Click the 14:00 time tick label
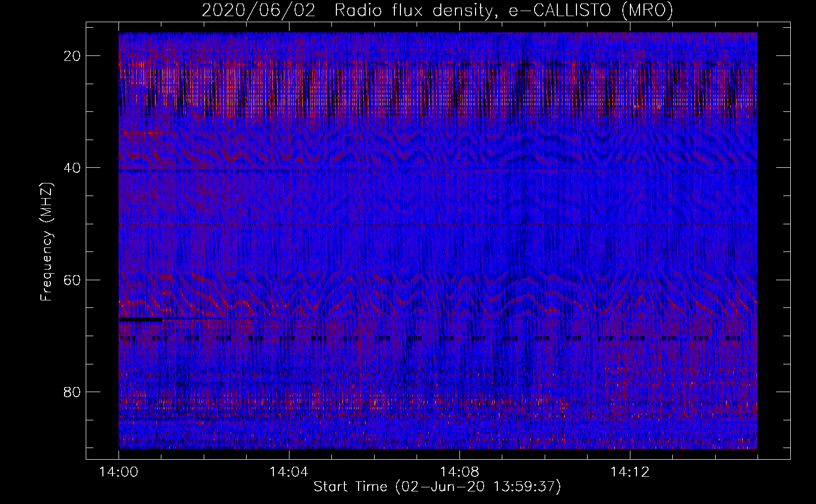816x504 pixels. 119,472
